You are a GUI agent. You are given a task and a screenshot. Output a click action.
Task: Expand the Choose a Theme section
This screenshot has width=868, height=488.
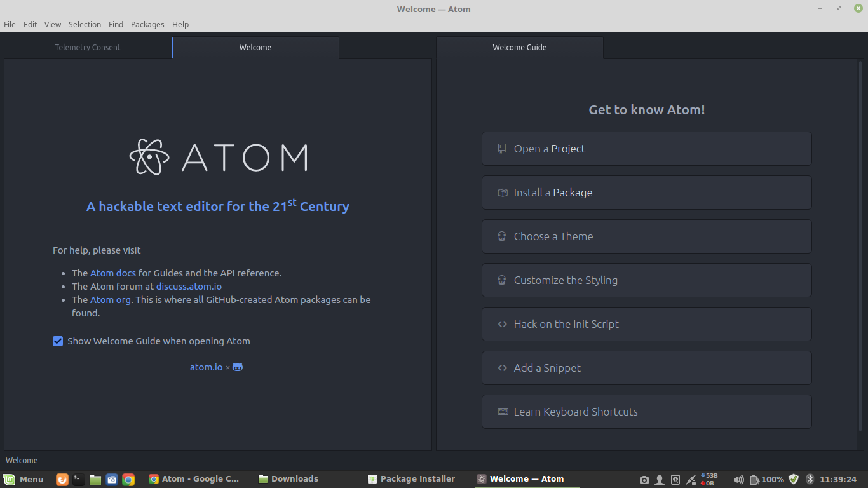coord(646,236)
